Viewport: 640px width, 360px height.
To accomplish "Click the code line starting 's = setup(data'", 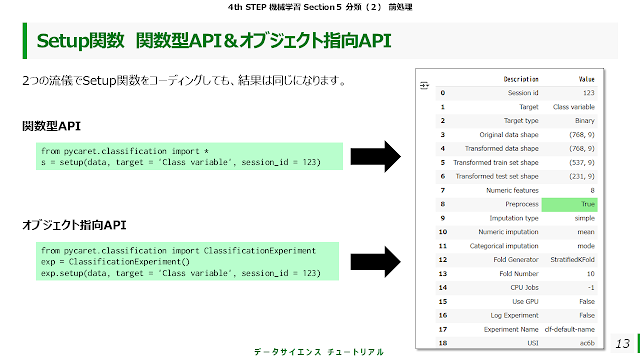I will (181, 162).
